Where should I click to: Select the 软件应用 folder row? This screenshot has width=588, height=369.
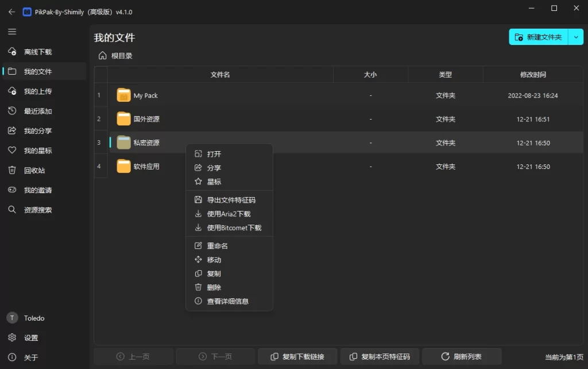tap(146, 167)
